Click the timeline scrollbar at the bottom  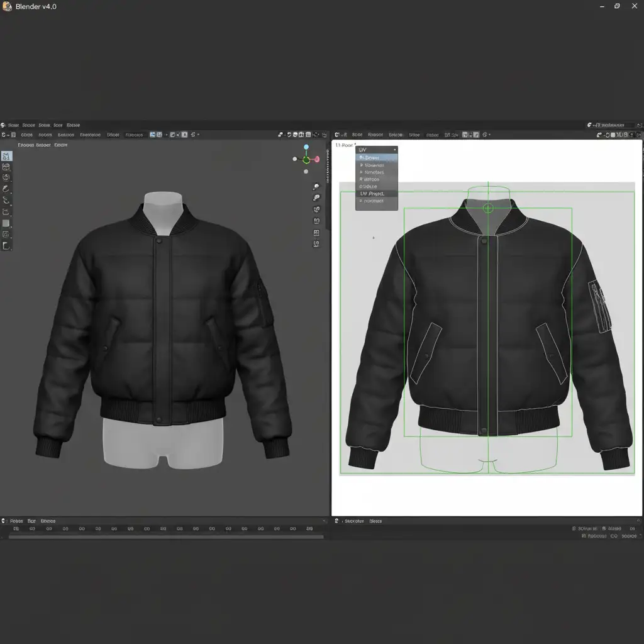pyautogui.click(x=166, y=537)
